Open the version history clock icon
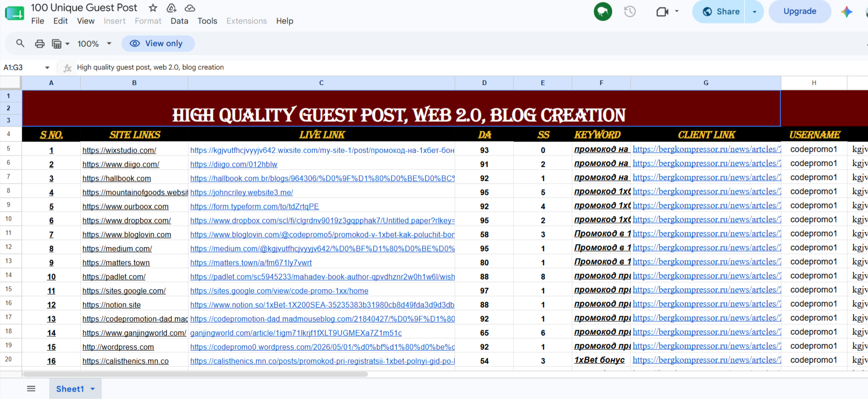 [x=630, y=11]
